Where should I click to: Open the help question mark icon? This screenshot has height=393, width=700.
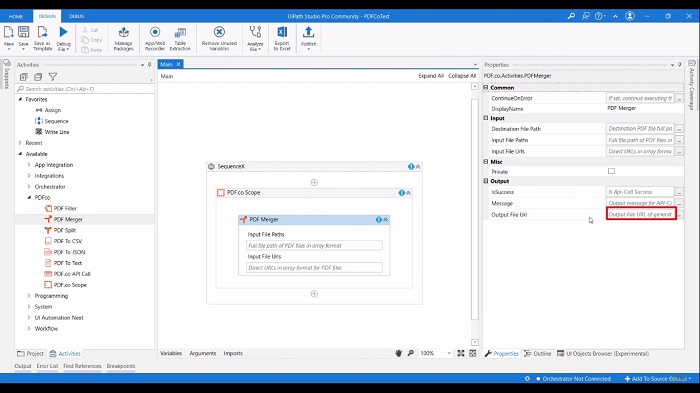click(598, 16)
